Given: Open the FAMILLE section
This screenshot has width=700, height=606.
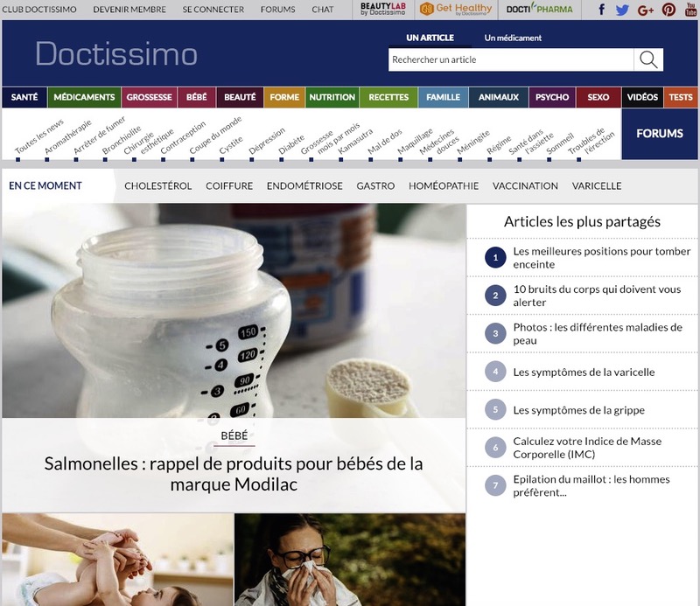Looking at the screenshot, I should click(444, 97).
